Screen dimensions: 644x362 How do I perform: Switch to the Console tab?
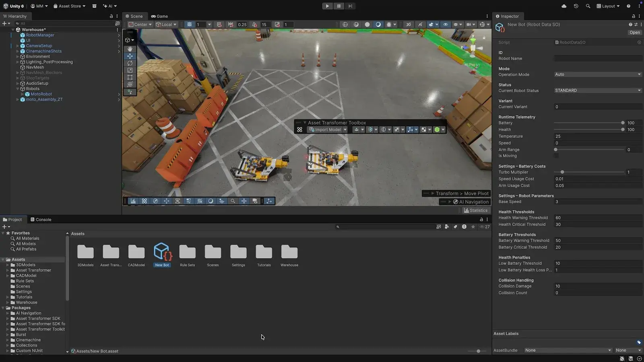41,220
